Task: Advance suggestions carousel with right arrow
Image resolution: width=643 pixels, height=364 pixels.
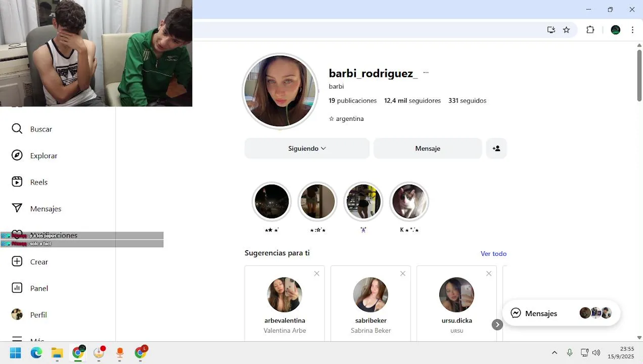Action: [497, 325]
